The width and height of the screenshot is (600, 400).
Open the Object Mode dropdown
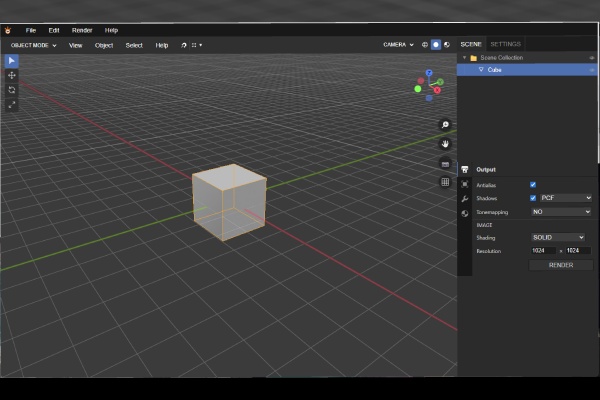[33, 45]
